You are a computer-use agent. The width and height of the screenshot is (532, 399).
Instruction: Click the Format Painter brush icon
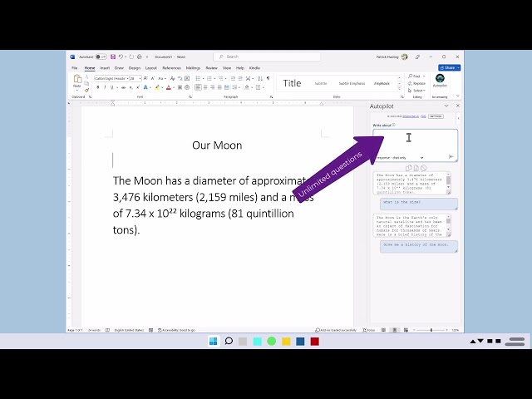[x=86, y=90]
